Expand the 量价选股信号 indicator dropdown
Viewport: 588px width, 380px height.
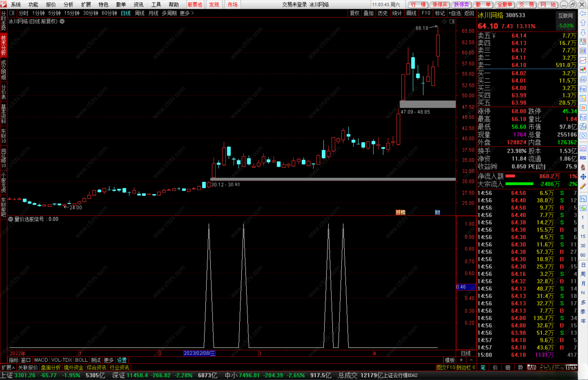[11, 219]
